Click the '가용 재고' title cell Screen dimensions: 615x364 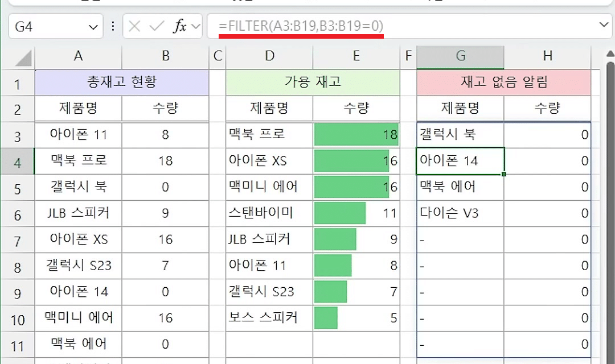(313, 82)
